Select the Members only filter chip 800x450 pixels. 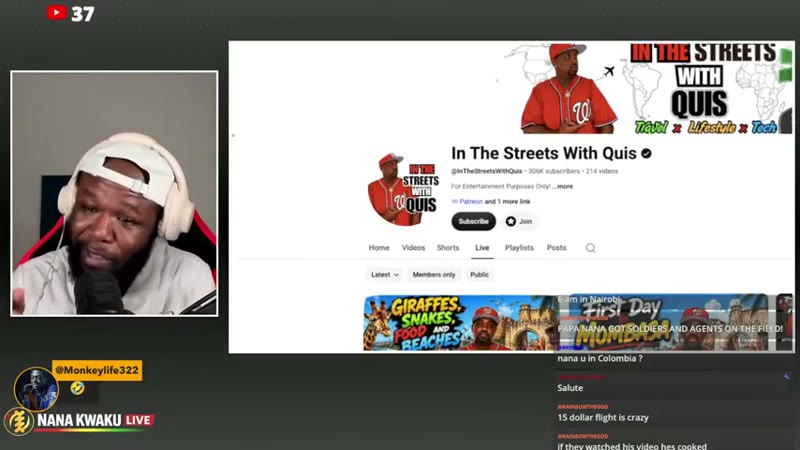coord(434,274)
